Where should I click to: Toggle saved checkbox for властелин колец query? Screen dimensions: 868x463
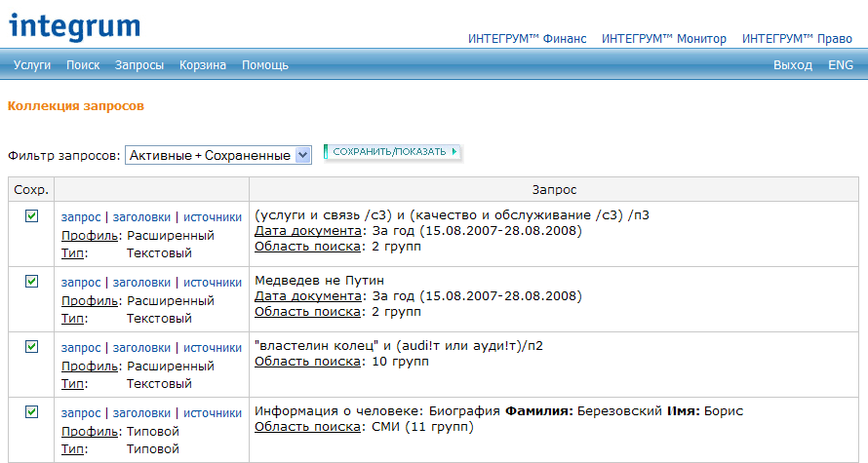tap(31, 346)
